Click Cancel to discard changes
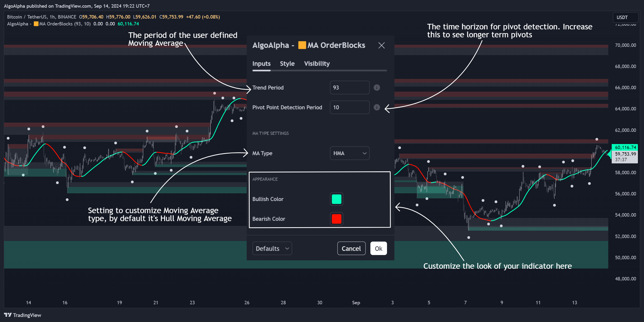 coord(352,248)
